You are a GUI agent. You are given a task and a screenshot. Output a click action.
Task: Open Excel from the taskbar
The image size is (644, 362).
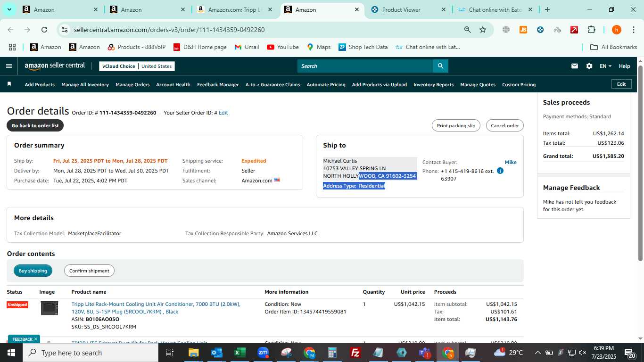coord(240,353)
